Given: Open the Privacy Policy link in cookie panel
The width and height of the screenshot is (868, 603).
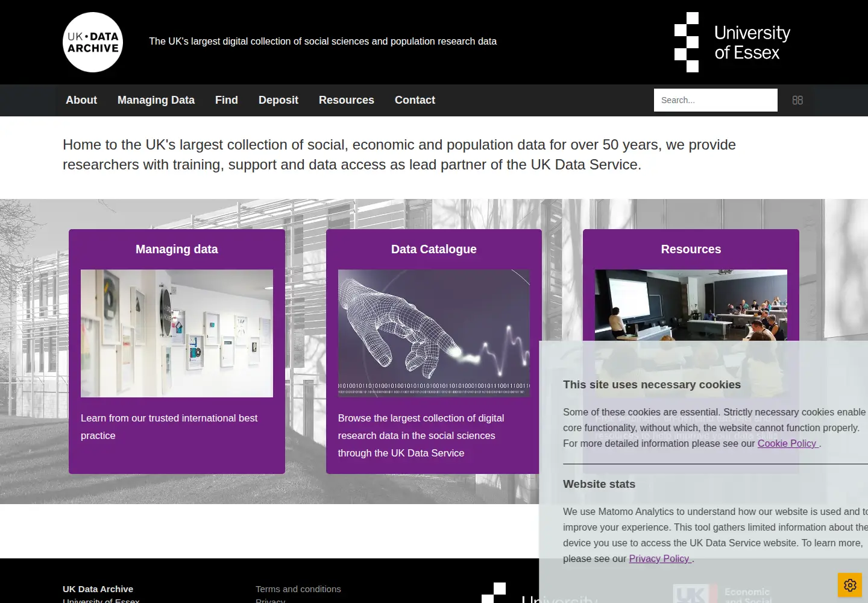Looking at the screenshot, I should pos(660,558).
